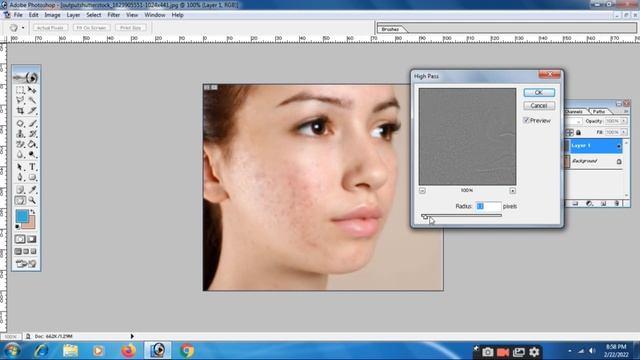Open the File menu
This screenshot has height=360, width=640.
click(18, 15)
